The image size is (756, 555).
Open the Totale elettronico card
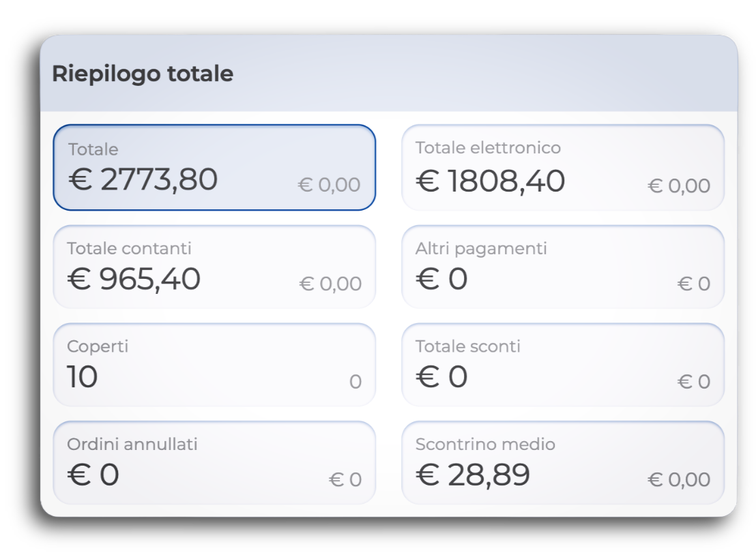562,167
